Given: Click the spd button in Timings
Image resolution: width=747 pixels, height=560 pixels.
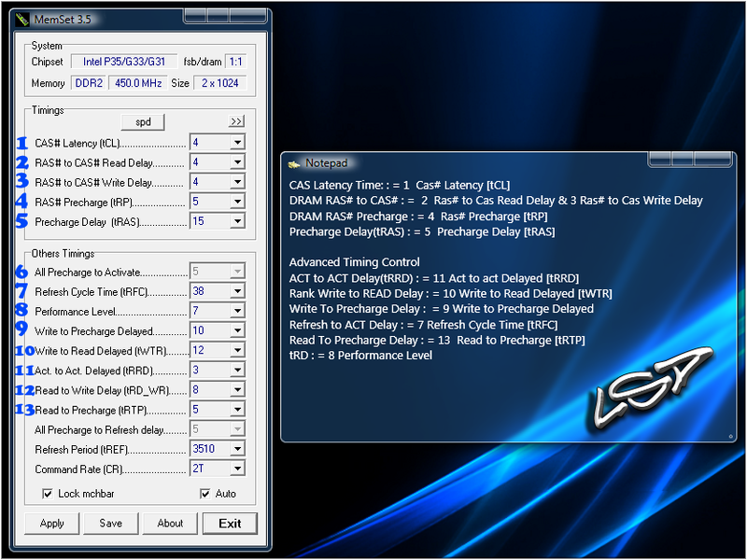Looking at the screenshot, I should [x=143, y=122].
